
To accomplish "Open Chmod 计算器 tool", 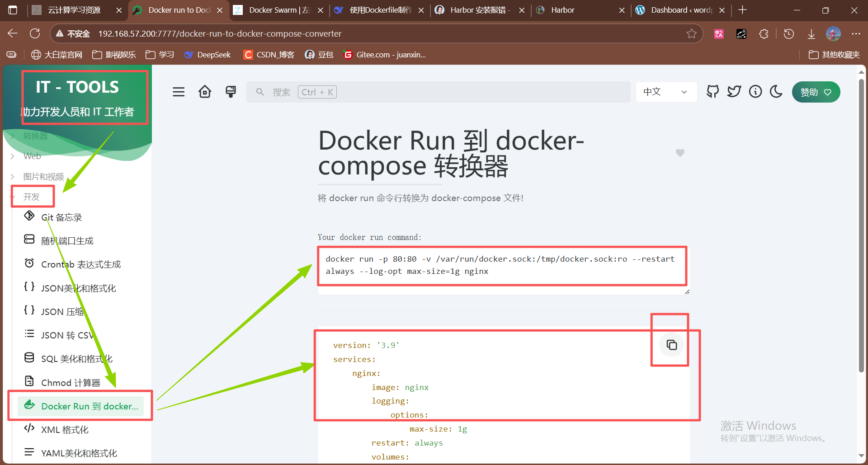I will point(80,383).
